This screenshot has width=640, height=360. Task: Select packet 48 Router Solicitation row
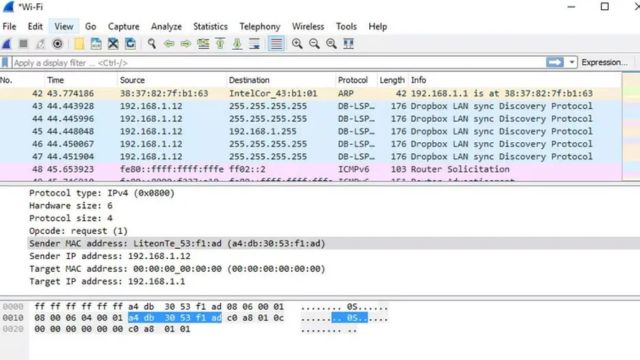click(311, 169)
